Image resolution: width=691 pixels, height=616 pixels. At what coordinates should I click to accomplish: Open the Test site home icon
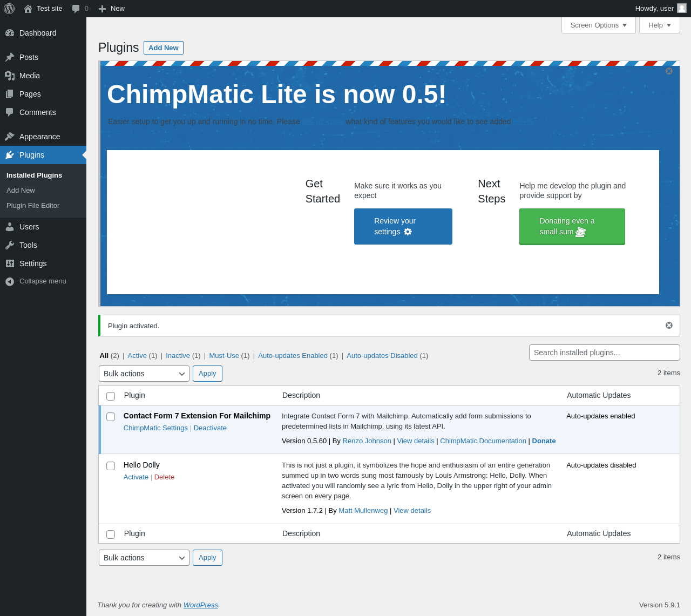coord(28,9)
